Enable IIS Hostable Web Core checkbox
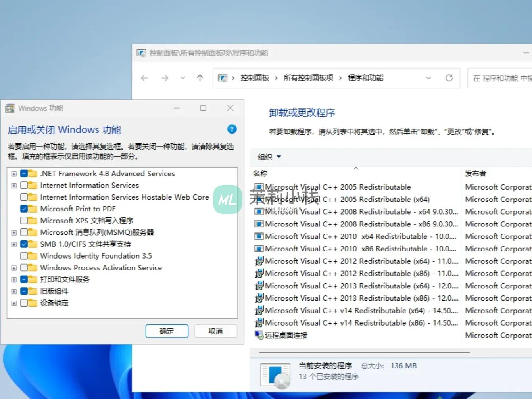532x399 pixels. click(x=24, y=197)
